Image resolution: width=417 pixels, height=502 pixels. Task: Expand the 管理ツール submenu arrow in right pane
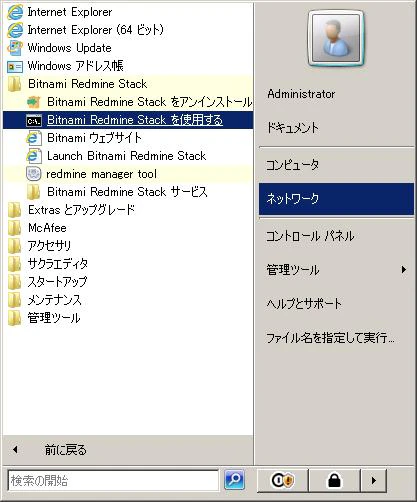(x=404, y=269)
